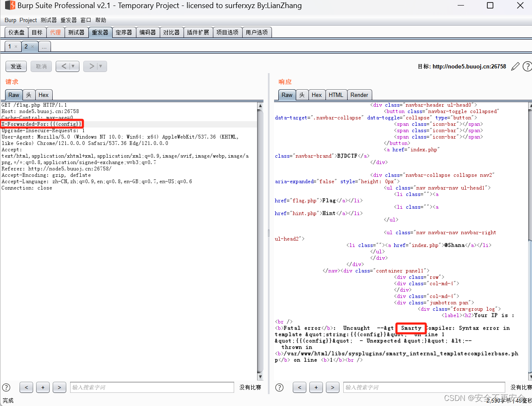Go to next request history arrow
This screenshot has height=406, width=532.
click(92, 66)
